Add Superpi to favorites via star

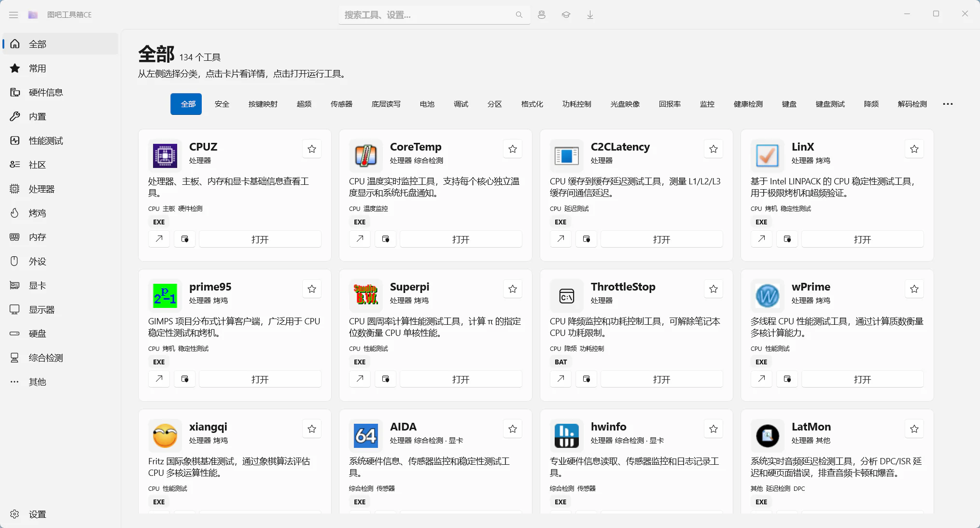click(x=513, y=289)
